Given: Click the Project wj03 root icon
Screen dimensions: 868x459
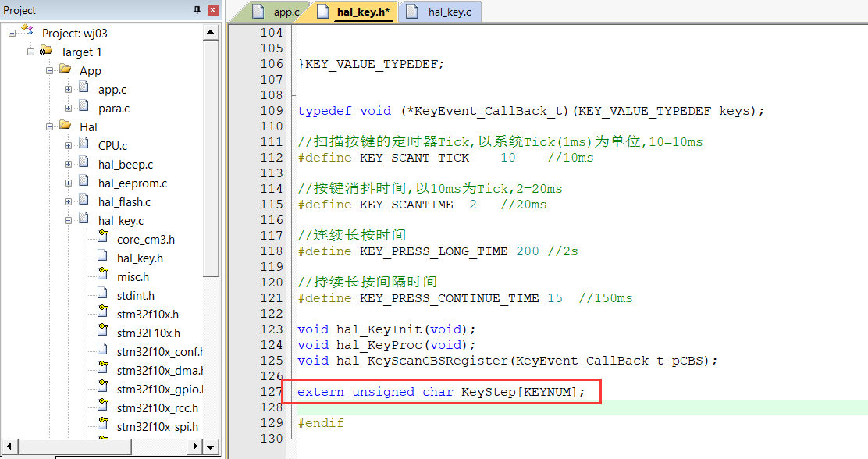Looking at the screenshot, I should [28, 32].
